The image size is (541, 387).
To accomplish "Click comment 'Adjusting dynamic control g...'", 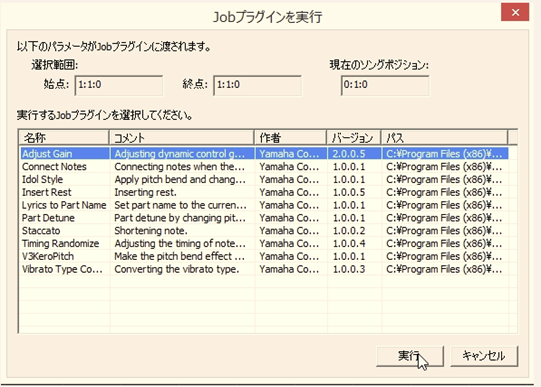I will click(180, 153).
